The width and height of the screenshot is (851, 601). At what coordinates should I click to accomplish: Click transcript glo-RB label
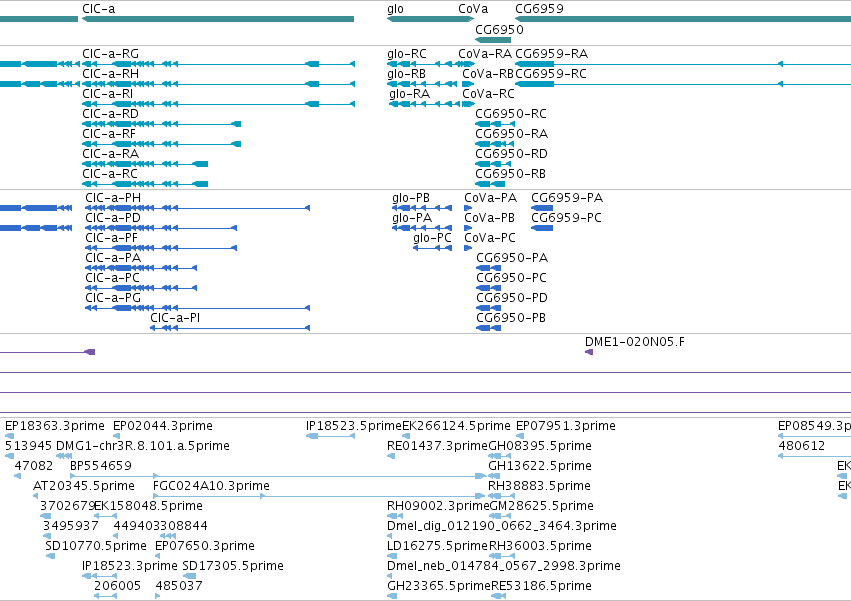[x=406, y=74]
